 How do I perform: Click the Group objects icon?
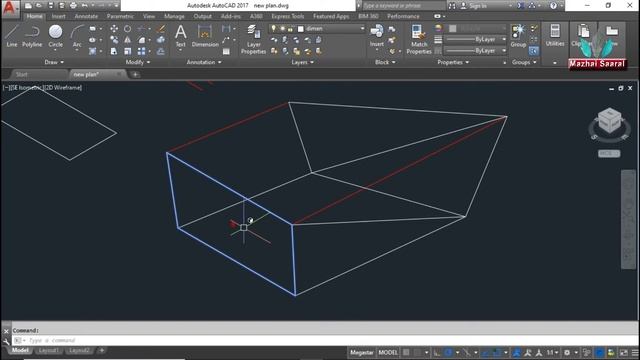pyautogui.click(x=518, y=36)
